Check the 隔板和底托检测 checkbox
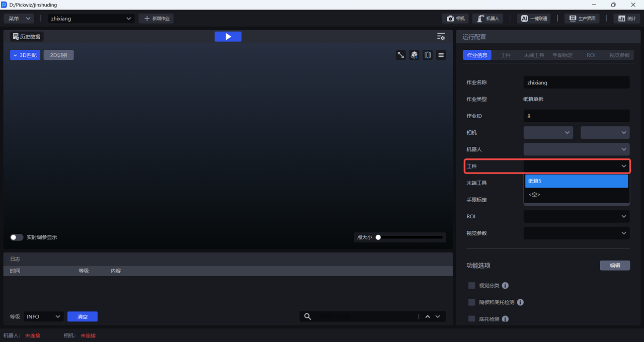This screenshot has height=342, width=644. click(471, 302)
